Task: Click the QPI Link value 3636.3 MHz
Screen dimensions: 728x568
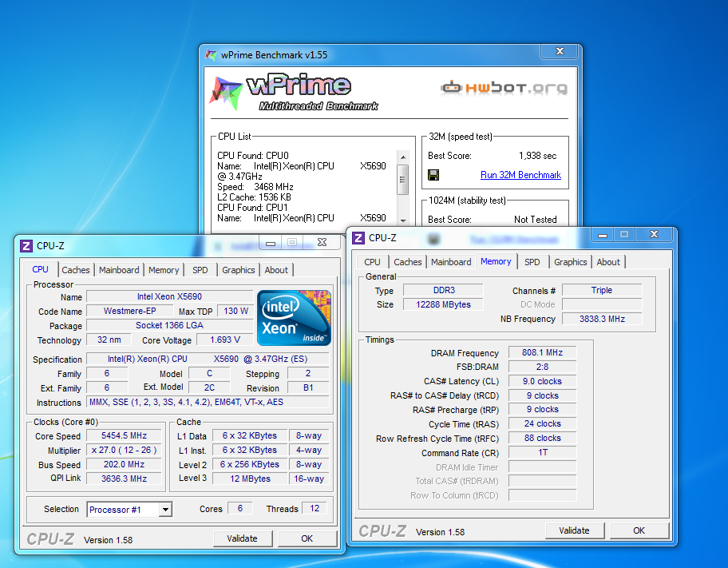Action: pos(124,479)
